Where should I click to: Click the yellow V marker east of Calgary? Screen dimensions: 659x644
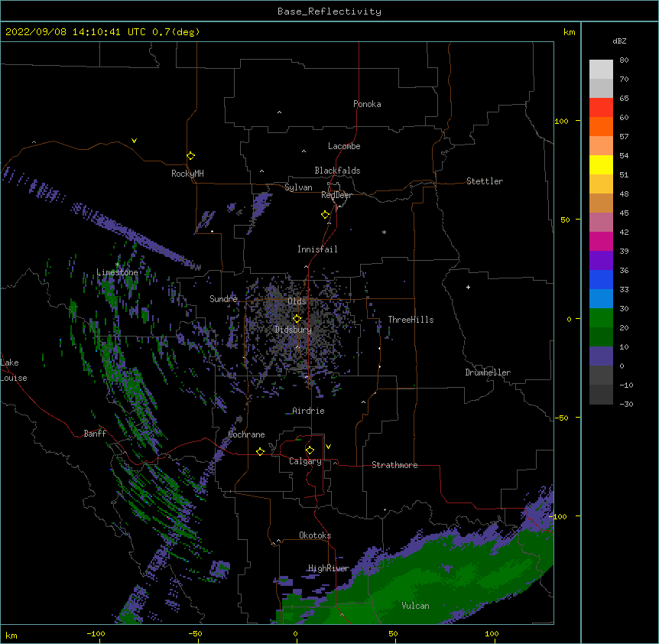pos(328,447)
